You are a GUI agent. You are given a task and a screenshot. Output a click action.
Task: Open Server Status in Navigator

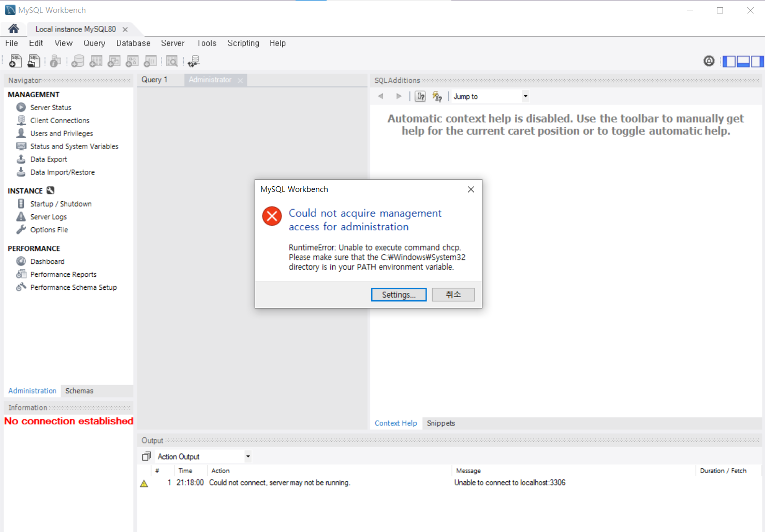click(x=51, y=108)
